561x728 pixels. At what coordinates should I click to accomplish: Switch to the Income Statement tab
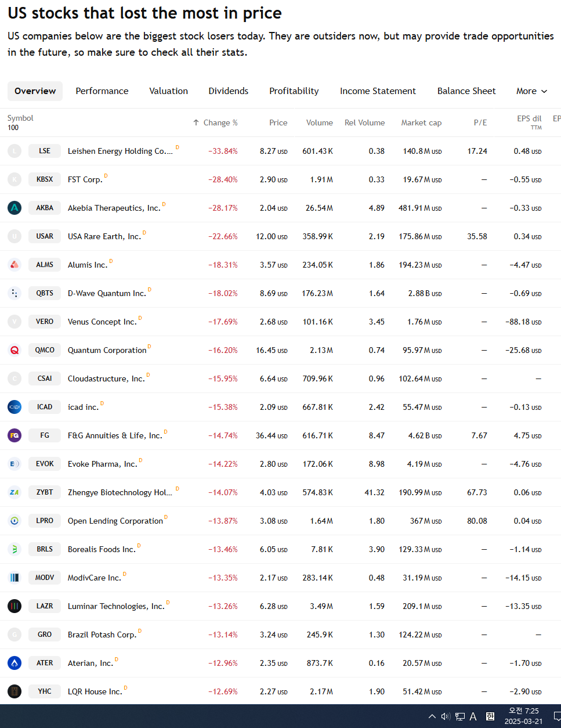pos(378,91)
